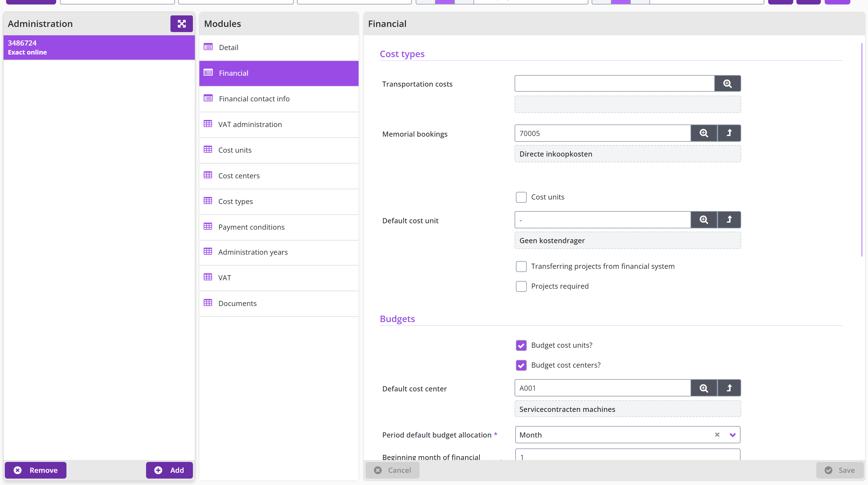
Task: Open the search lookup for Default cost unit
Action: pyautogui.click(x=704, y=220)
